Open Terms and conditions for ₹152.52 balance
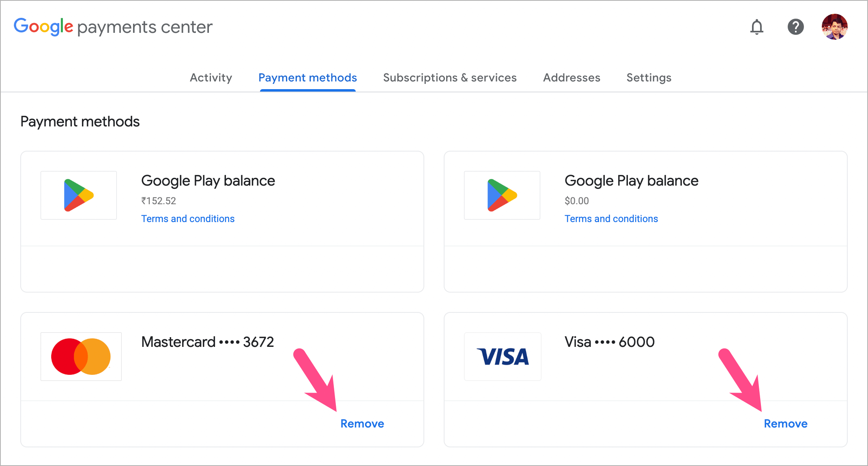Viewport: 868px width, 466px height. [188, 219]
